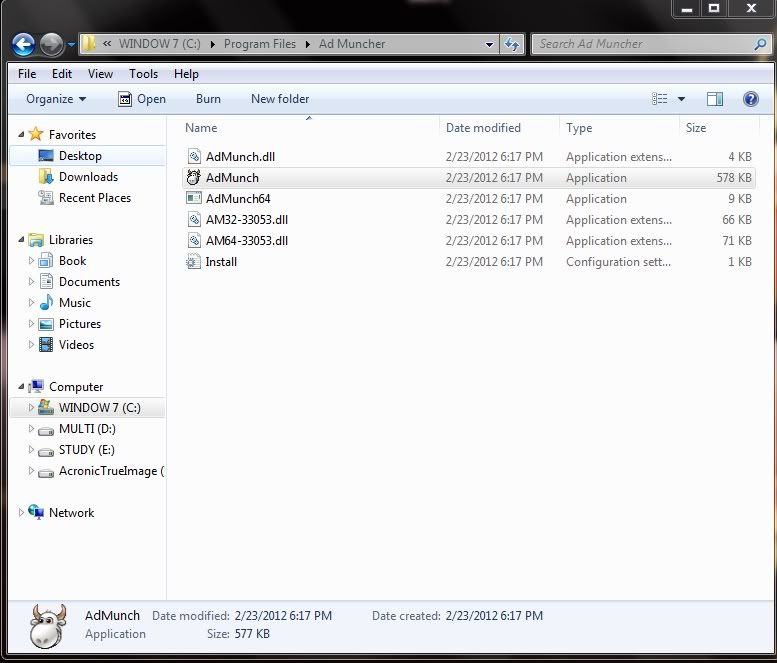777x663 pixels.
Task: Click the AdMunch cow thumbnail in details pane
Action: click(48, 626)
